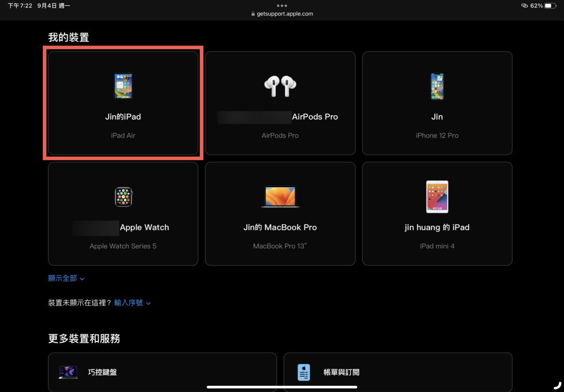Tap the 裝置未顯示在這裡？ text
Image resolution: width=564 pixels, height=392 pixels.
pyautogui.click(x=80, y=303)
